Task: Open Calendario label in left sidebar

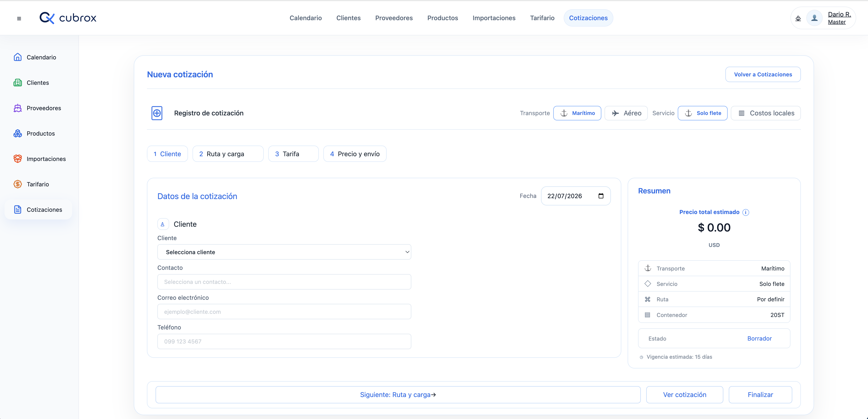Action: point(41,57)
